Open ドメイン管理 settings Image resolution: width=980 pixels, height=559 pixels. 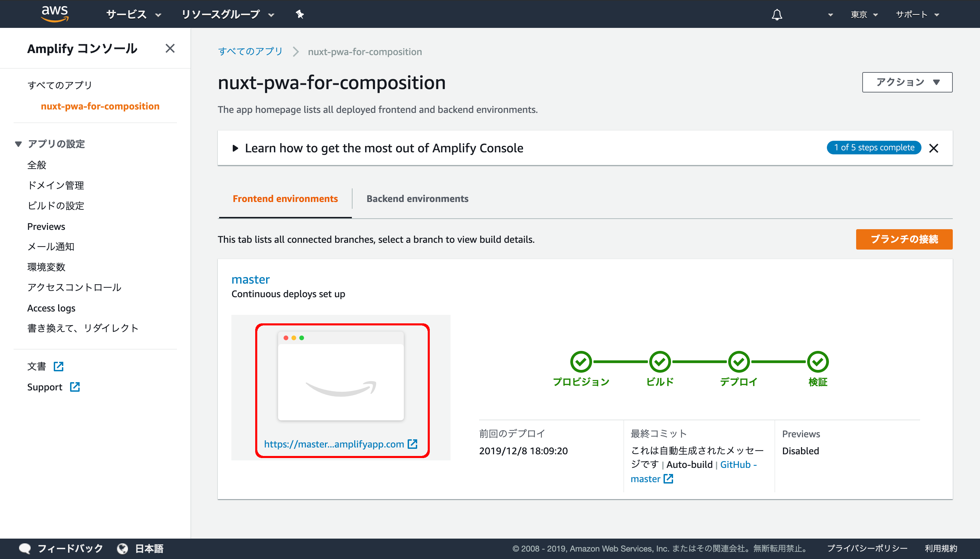click(x=55, y=185)
